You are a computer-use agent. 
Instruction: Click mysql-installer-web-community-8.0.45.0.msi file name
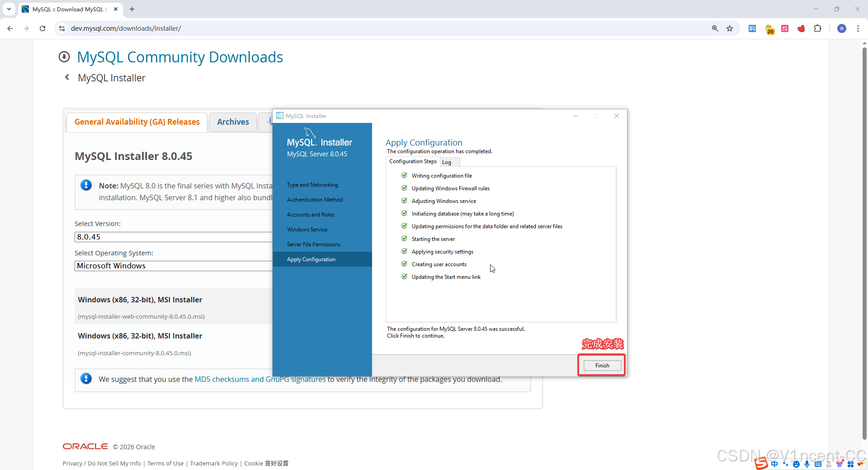pos(141,316)
